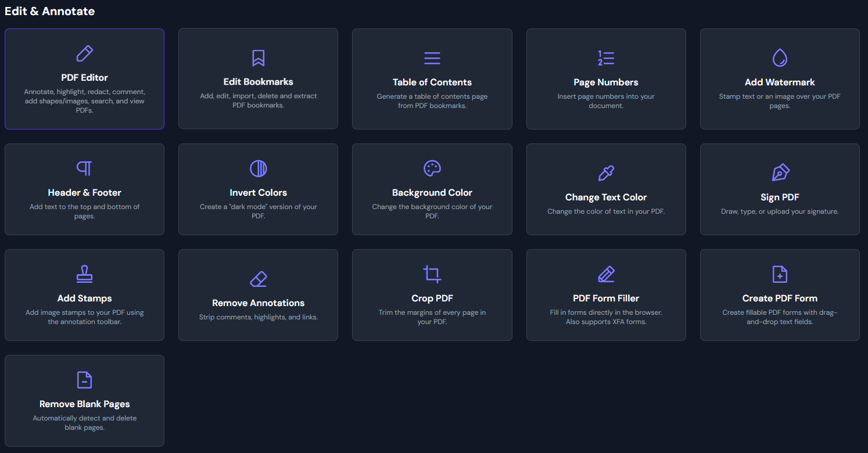Select the Add Watermark card description
Image resolution: width=868 pixels, height=453 pixels.
point(779,101)
